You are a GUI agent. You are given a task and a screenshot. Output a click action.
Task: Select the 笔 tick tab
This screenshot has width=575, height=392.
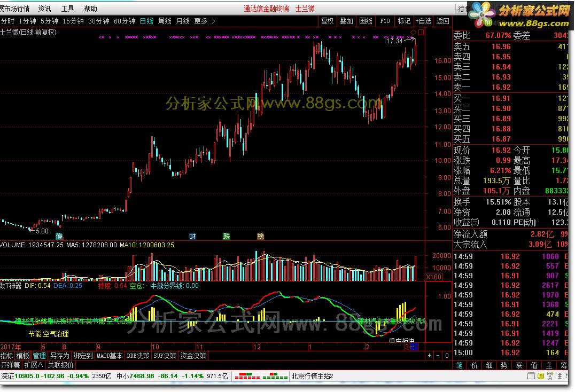pos(460,365)
